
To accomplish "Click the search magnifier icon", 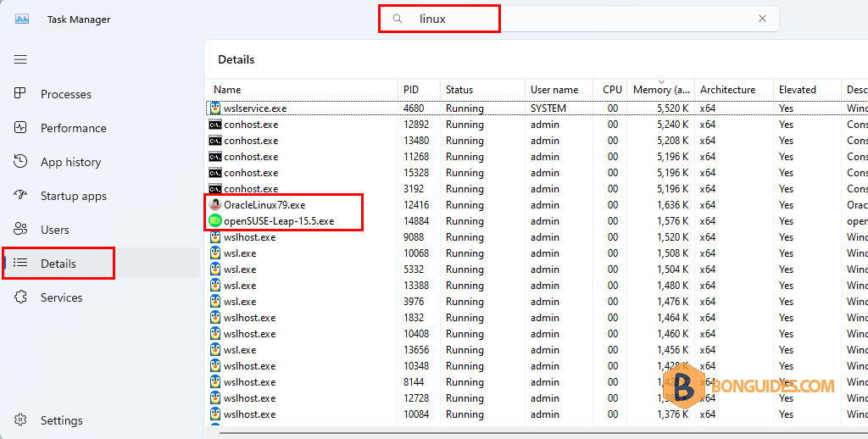I will 398,19.
